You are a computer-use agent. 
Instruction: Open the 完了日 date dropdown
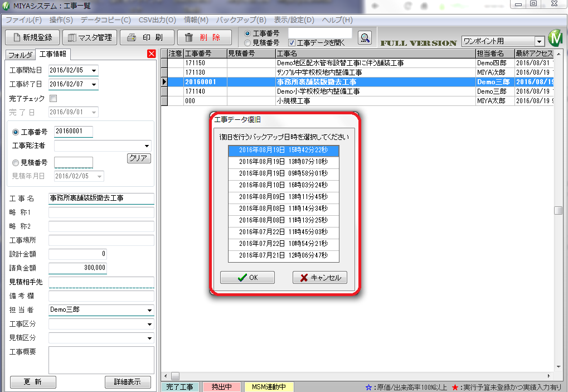[x=94, y=112]
